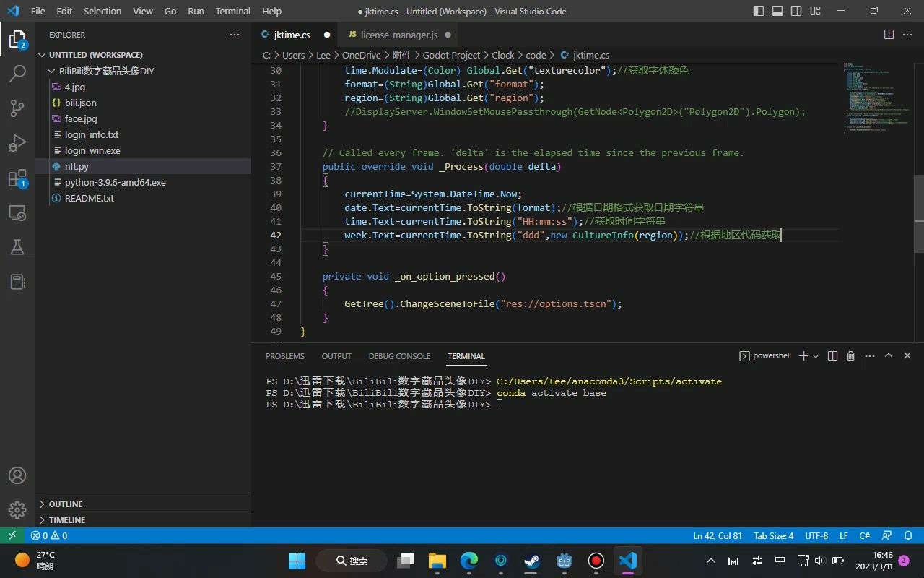Close the terminal panel
Image resolution: width=924 pixels, height=578 pixels.
[x=907, y=355]
